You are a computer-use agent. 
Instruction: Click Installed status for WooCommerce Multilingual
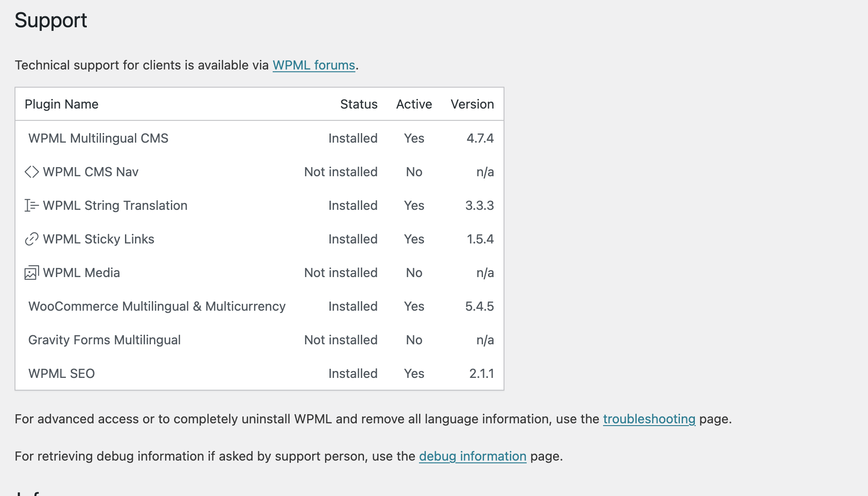(353, 306)
